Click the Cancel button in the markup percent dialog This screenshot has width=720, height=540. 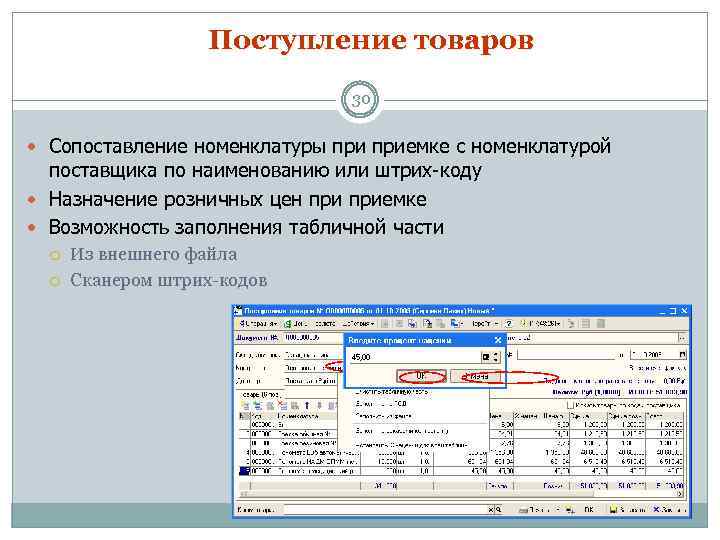(476, 376)
